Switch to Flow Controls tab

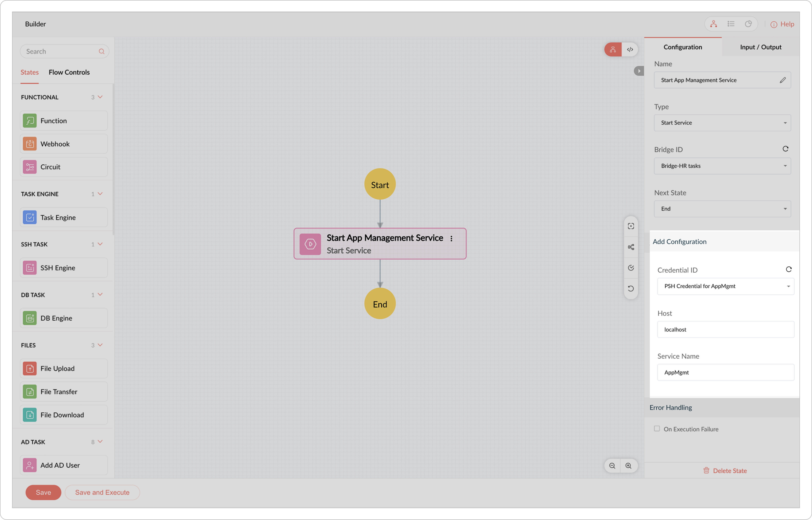click(x=69, y=72)
